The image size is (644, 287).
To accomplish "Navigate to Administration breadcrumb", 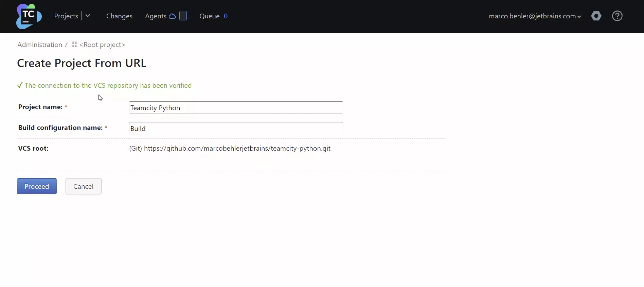I will coord(40,45).
